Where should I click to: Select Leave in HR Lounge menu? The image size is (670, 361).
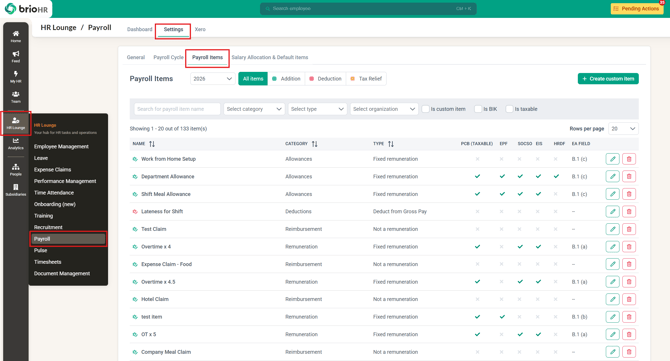(41, 158)
